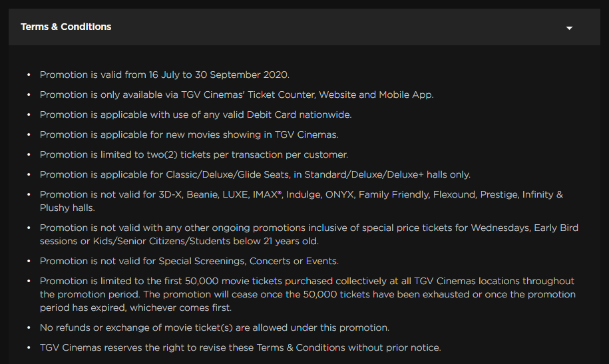
Task: Click the line about Ticket Counter, Website and Mobile App
Action: pos(236,94)
